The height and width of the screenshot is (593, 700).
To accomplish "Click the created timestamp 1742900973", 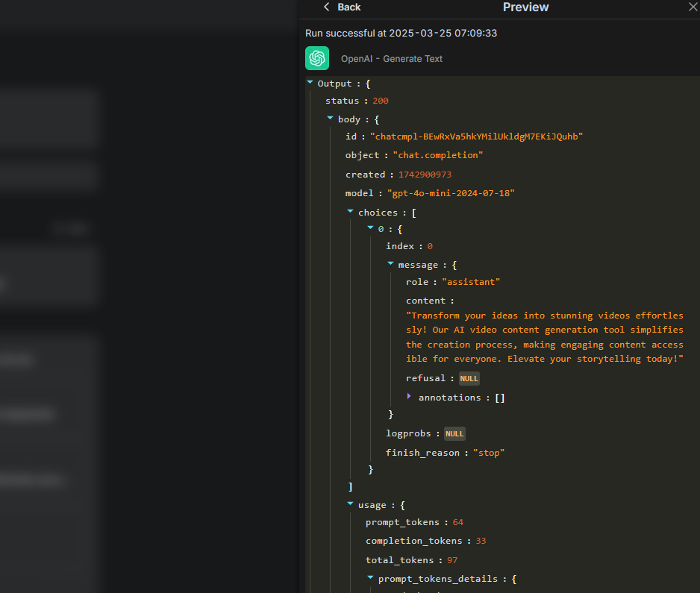I will click(425, 175).
